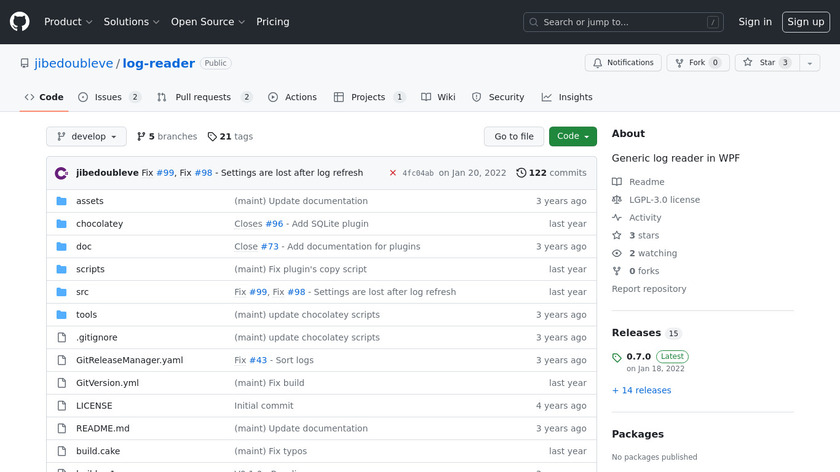The width and height of the screenshot is (840, 472).
Task: Click the 21 tags link
Action: point(230,137)
